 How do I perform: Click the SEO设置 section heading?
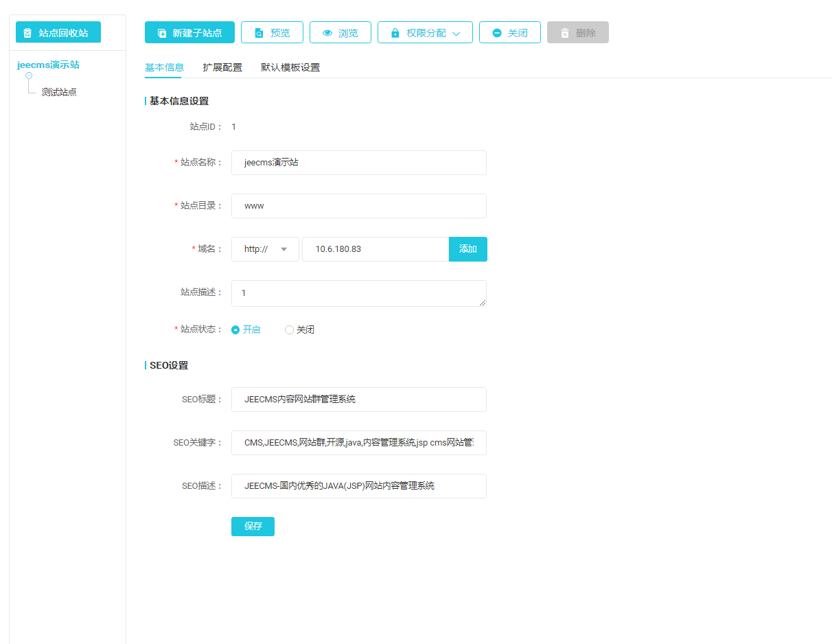click(x=169, y=365)
